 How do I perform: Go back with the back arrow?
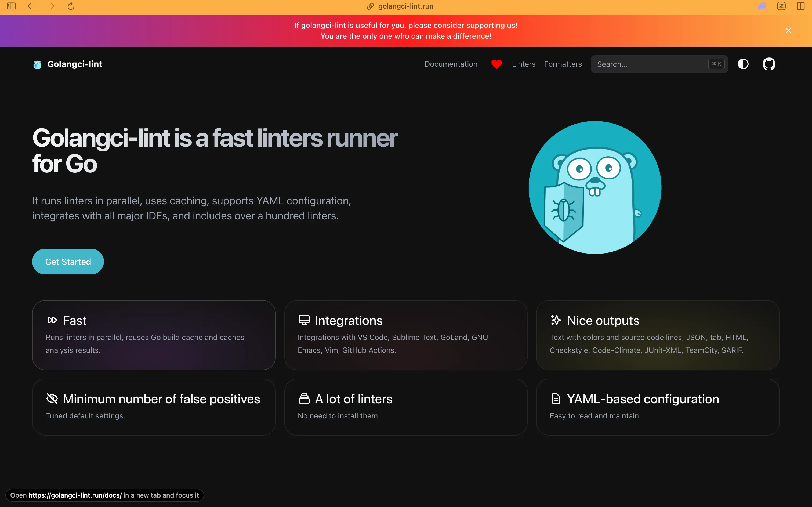click(x=31, y=6)
